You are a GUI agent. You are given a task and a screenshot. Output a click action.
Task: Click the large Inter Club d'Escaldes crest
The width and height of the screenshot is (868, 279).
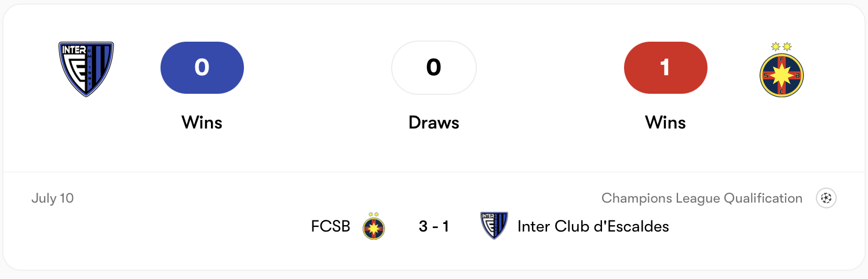pos(86,69)
